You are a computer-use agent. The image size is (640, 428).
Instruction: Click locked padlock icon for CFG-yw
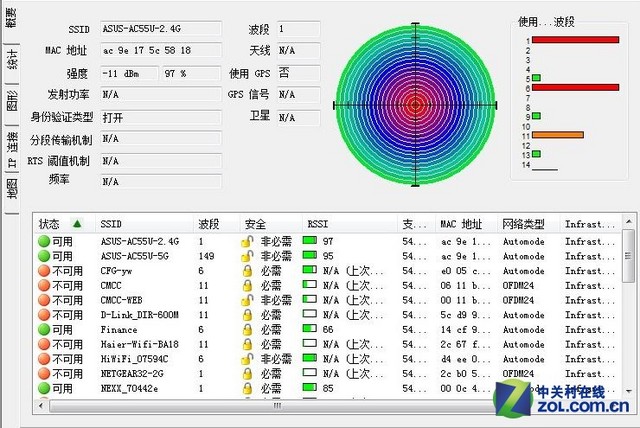247,271
